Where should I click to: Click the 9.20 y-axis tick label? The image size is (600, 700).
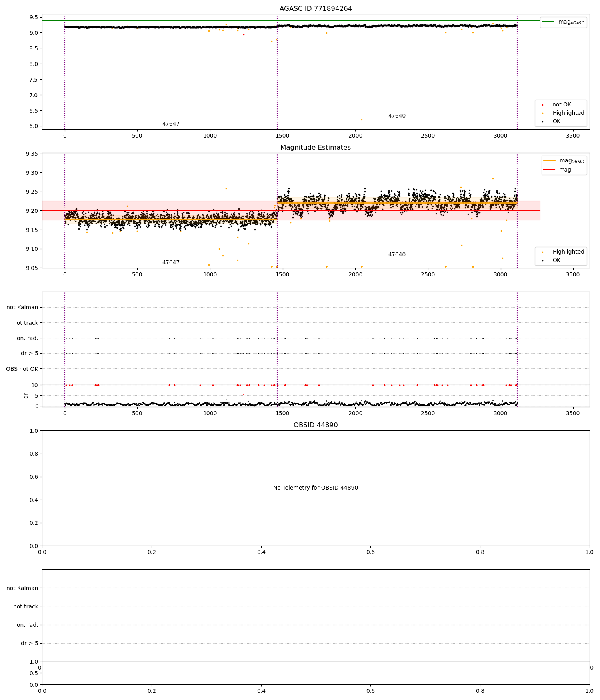(x=32, y=211)
